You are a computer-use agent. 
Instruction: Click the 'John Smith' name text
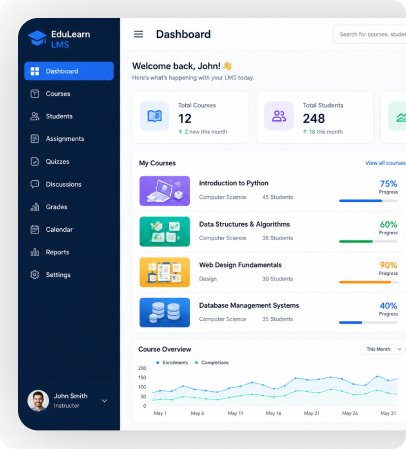point(71,396)
